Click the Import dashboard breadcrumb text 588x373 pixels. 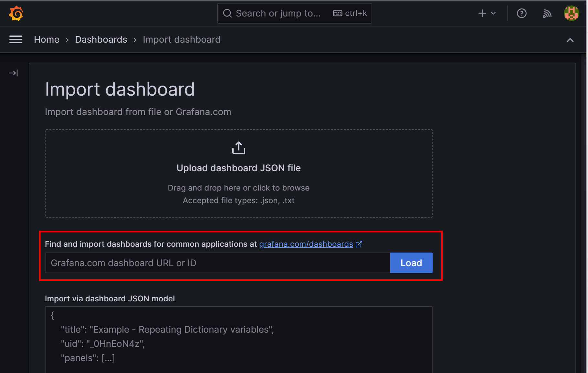tap(182, 39)
